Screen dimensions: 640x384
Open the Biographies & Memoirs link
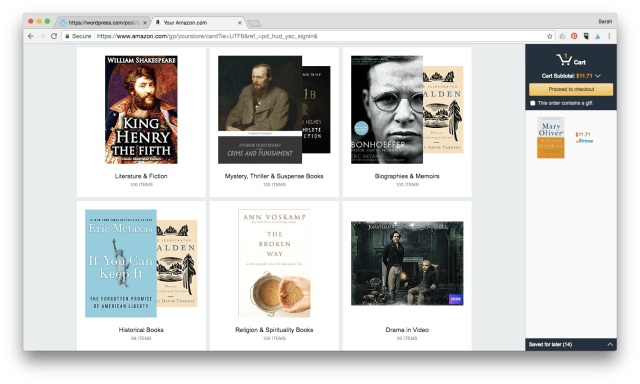tap(407, 176)
